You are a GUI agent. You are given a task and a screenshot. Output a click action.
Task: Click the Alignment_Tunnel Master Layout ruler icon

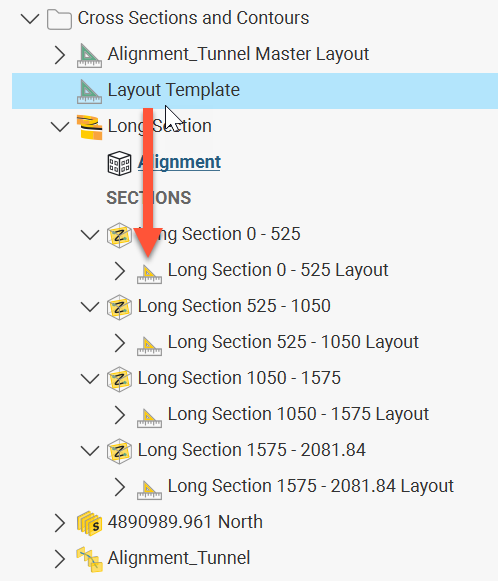89,56
